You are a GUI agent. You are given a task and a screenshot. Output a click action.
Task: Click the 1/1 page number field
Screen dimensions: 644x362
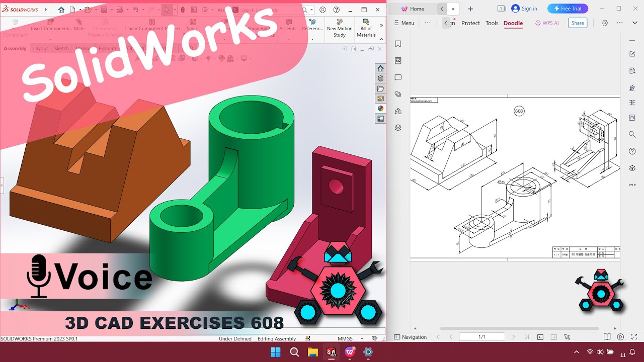tap(482, 337)
